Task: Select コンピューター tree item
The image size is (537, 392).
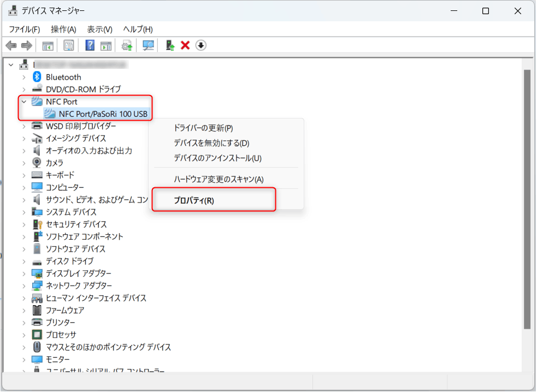Action: click(x=64, y=187)
